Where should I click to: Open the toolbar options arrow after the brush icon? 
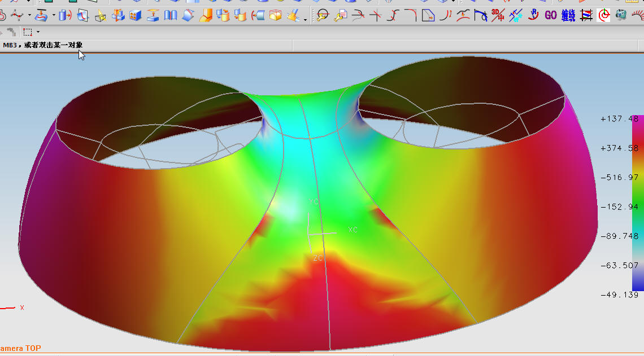pyautogui.click(x=305, y=19)
